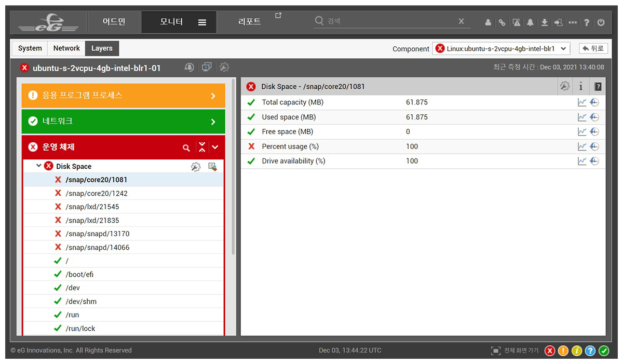Open graph icon for Free space row
This screenshot has width=623, height=364.
(x=583, y=132)
